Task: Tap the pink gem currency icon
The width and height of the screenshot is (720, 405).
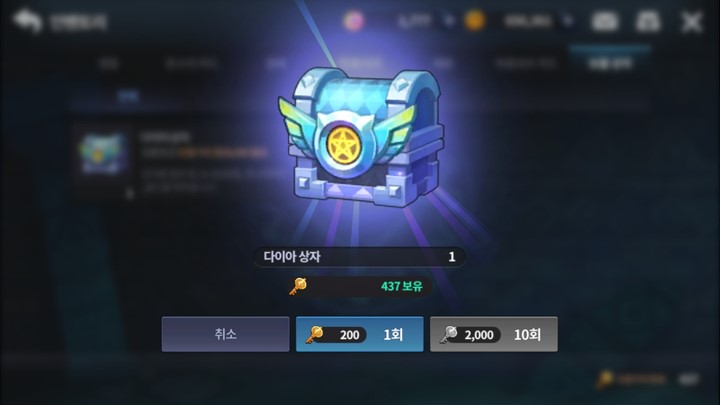Action: click(x=354, y=21)
